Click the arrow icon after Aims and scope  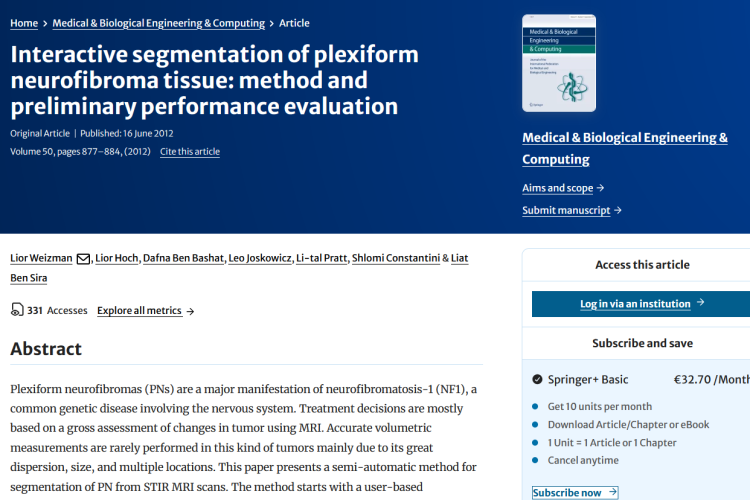(600, 188)
